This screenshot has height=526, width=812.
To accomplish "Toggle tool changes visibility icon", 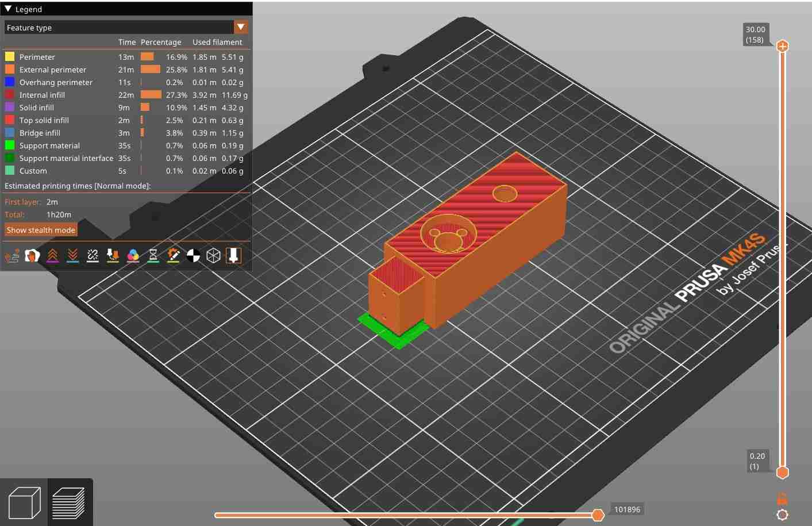I will [x=113, y=255].
